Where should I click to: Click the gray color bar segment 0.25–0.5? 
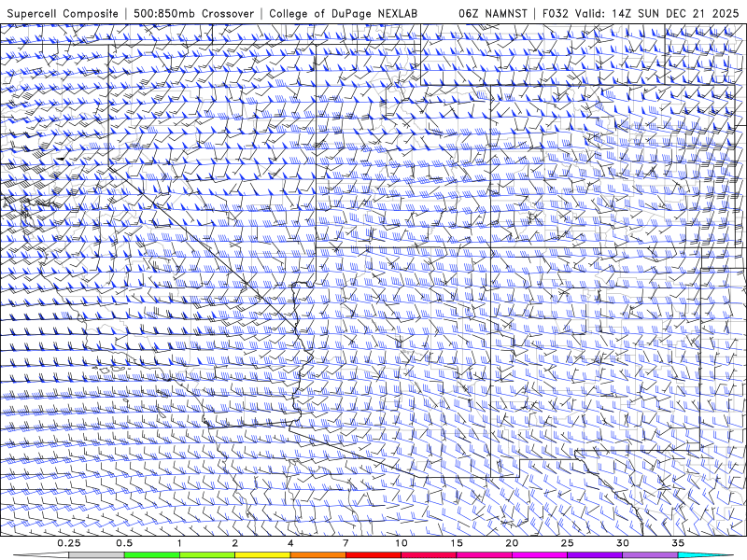pos(96,555)
